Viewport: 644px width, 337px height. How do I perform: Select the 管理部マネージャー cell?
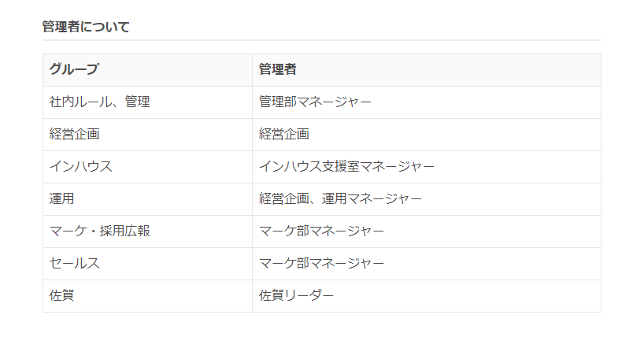coord(427,102)
